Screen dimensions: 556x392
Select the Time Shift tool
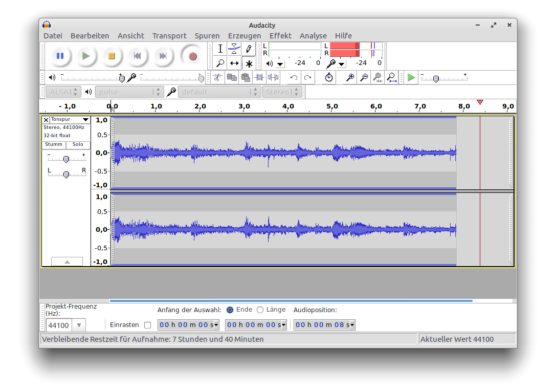234,63
